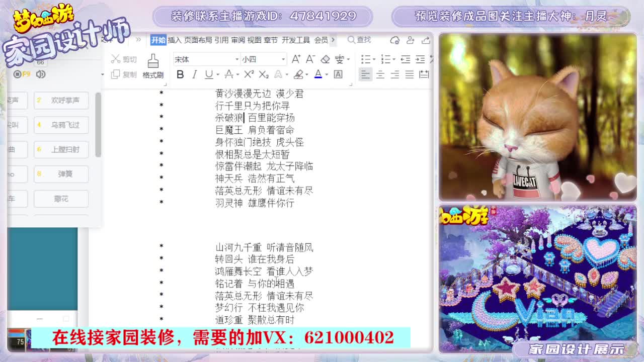Click the text effects outlined A icon
The image size is (644, 362).
coord(278,74)
